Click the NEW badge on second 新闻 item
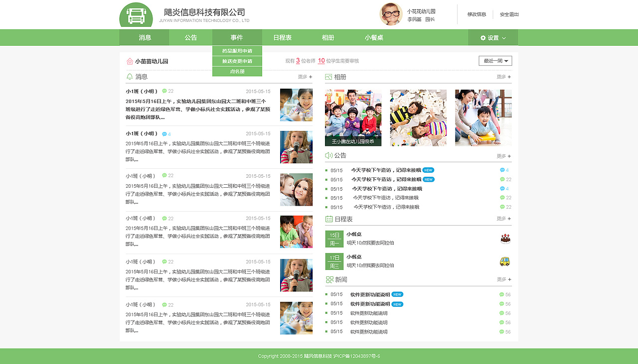Viewport: 638px width, 364px height. click(397, 304)
